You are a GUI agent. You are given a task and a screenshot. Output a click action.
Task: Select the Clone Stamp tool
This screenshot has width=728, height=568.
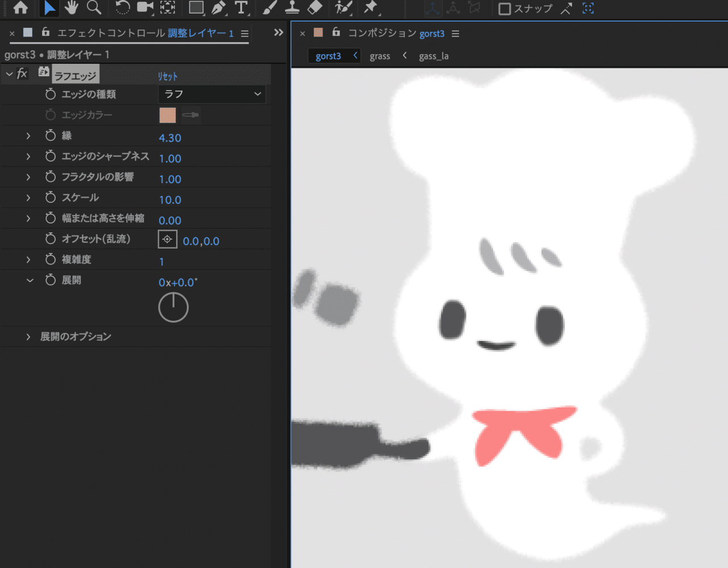point(292,7)
